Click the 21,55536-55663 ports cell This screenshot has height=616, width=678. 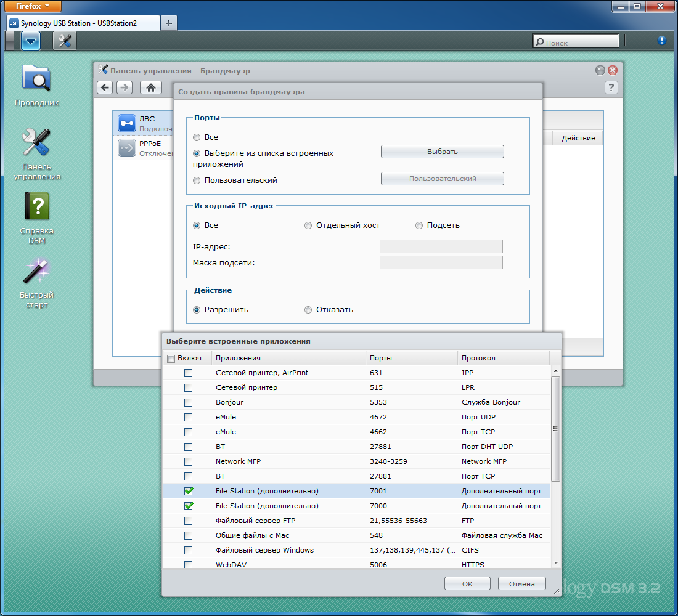(398, 521)
